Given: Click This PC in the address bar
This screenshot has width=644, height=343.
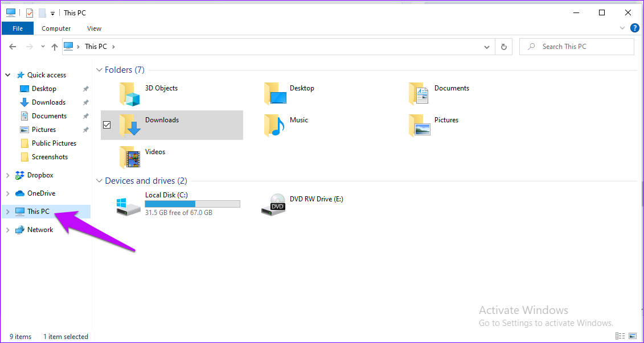Looking at the screenshot, I should coord(96,47).
